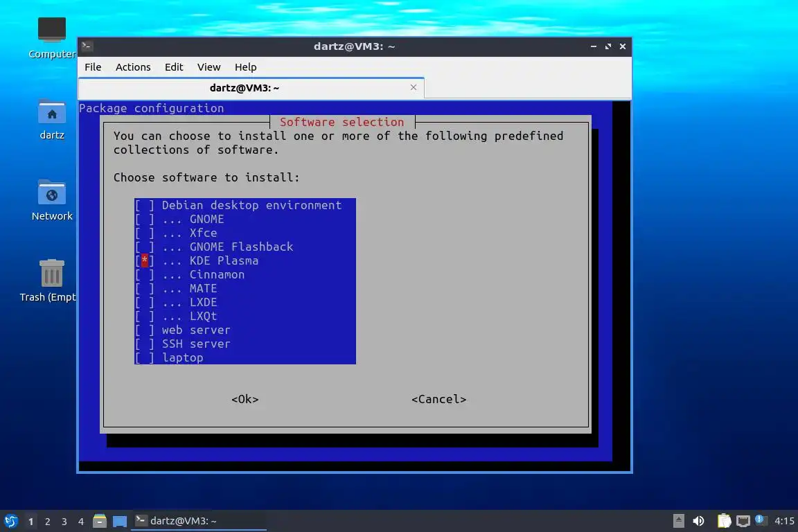Open the Computer desktop icon
The height and width of the screenshot is (532, 798).
pos(52,38)
